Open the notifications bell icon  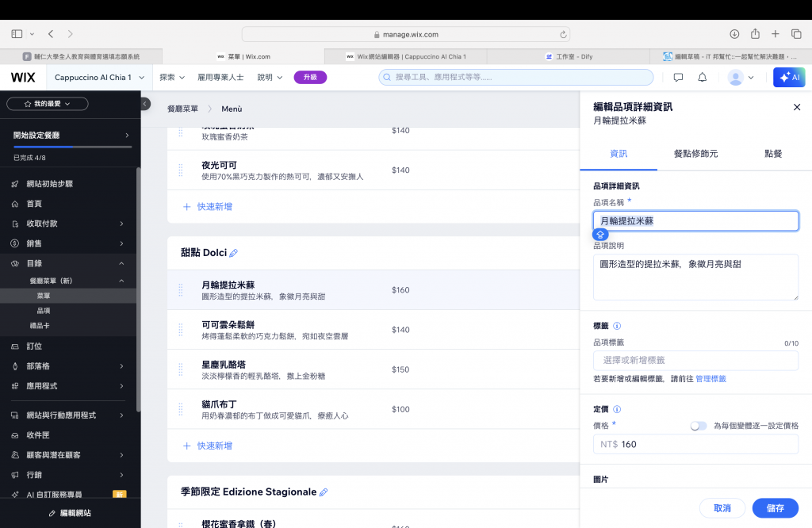[703, 77]
